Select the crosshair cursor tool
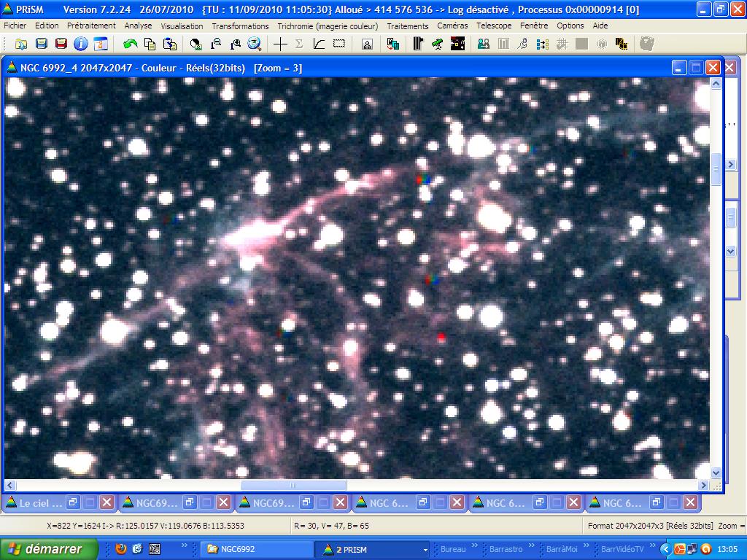The height and width of the screenshot is (560, 747). [x=280, y=44]
